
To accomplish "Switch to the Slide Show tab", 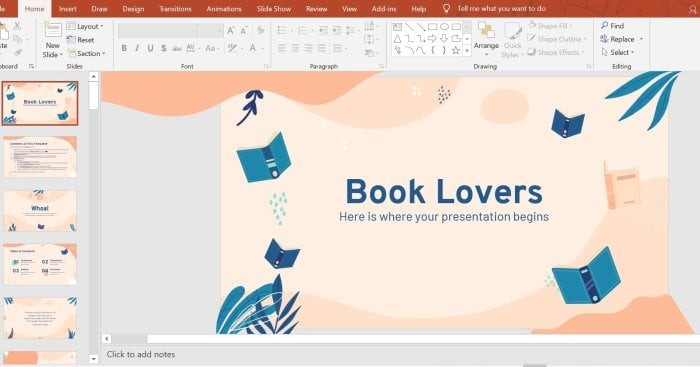I will coord(274,8).
